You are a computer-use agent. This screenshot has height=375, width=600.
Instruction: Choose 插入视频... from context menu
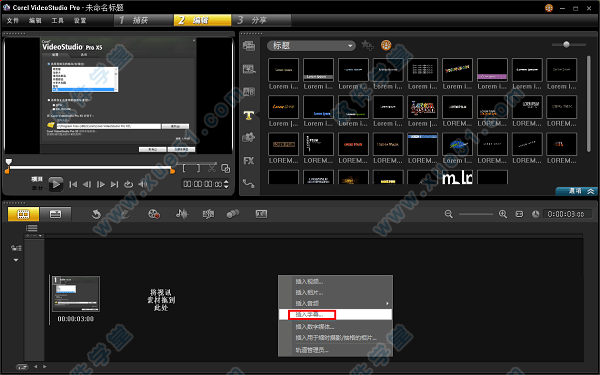coord(335,282)
